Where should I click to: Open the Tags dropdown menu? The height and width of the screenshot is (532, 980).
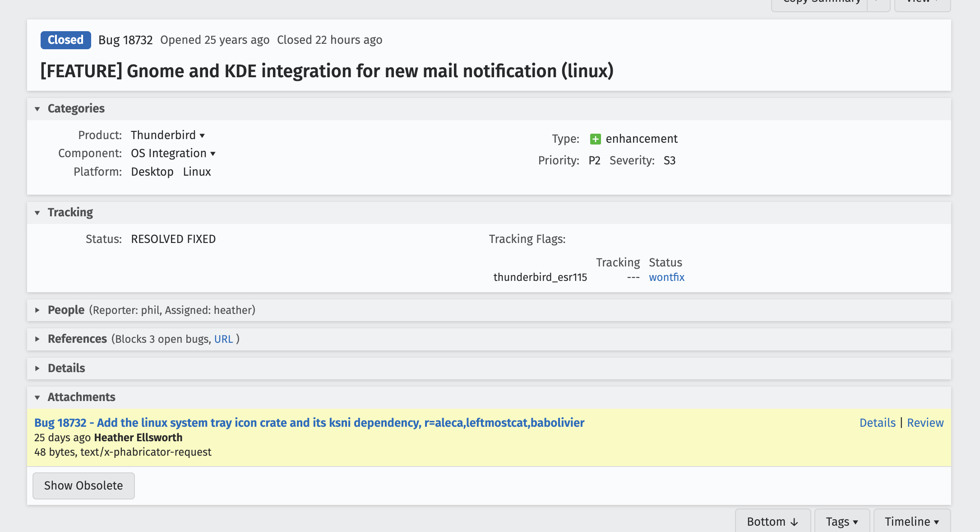[842, 522]
